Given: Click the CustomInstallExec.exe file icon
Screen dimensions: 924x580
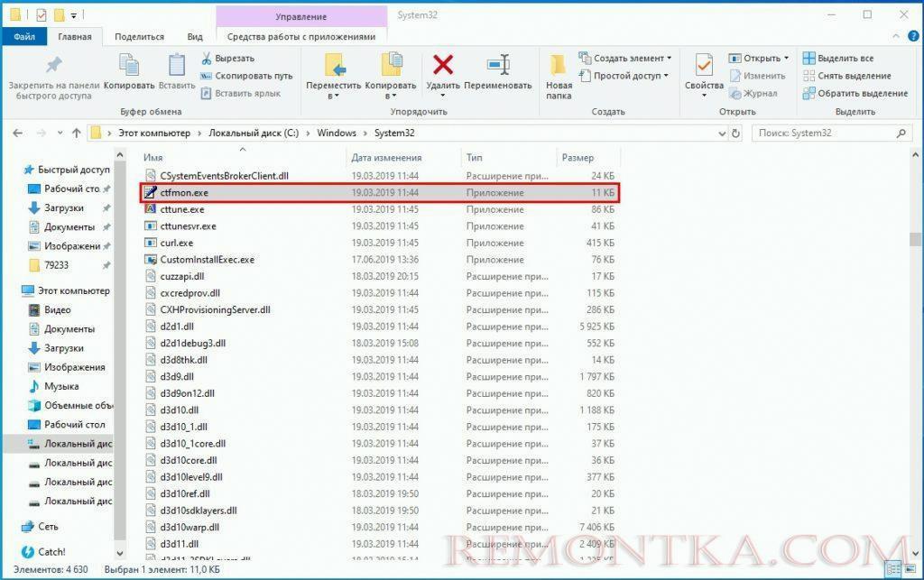Looking at the screenshot, I should [x=151, y=260].
